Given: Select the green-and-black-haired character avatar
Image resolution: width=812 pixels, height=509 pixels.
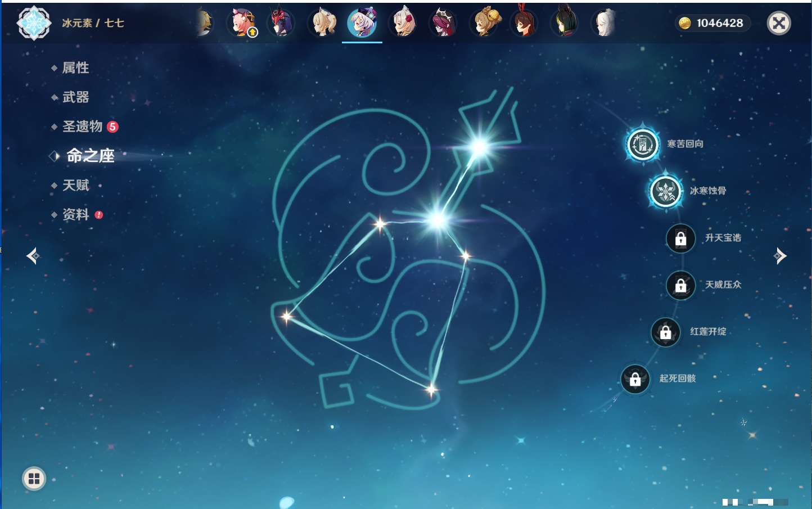Looking at the screenshot, I should click(564, 23).
